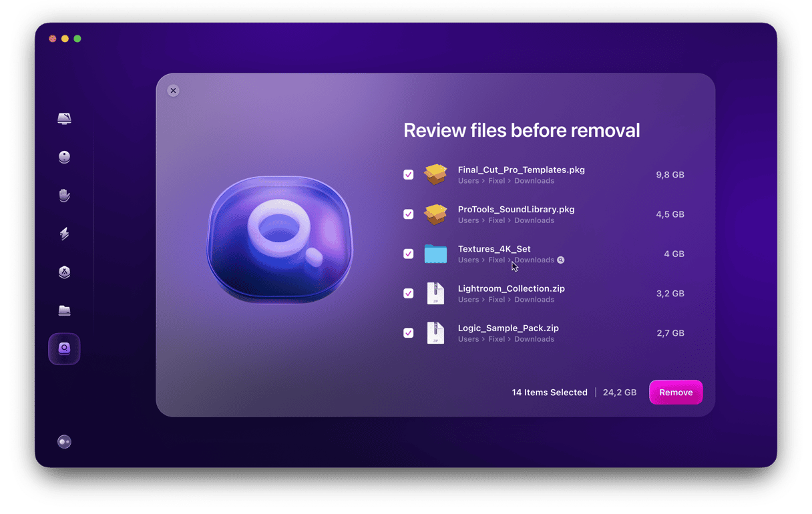
Task: Open the Performance lightning sidebar icon
Action: [64, 234]
